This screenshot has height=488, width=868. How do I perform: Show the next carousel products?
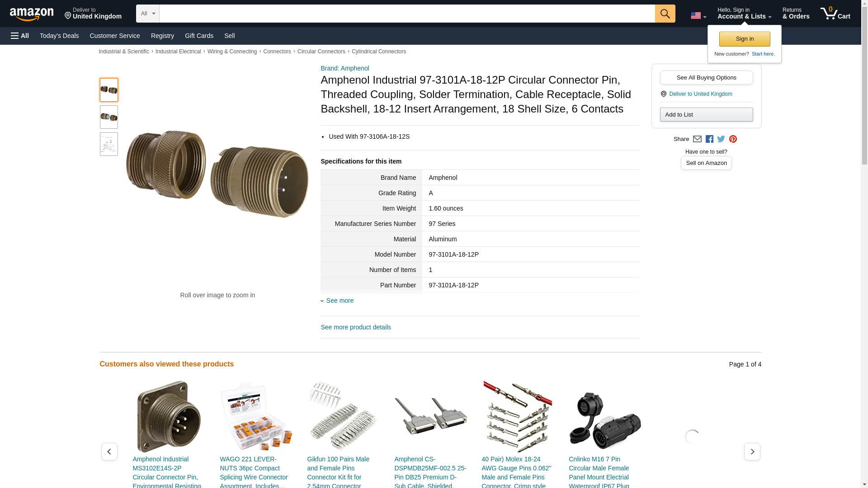[x=752, y=451]
